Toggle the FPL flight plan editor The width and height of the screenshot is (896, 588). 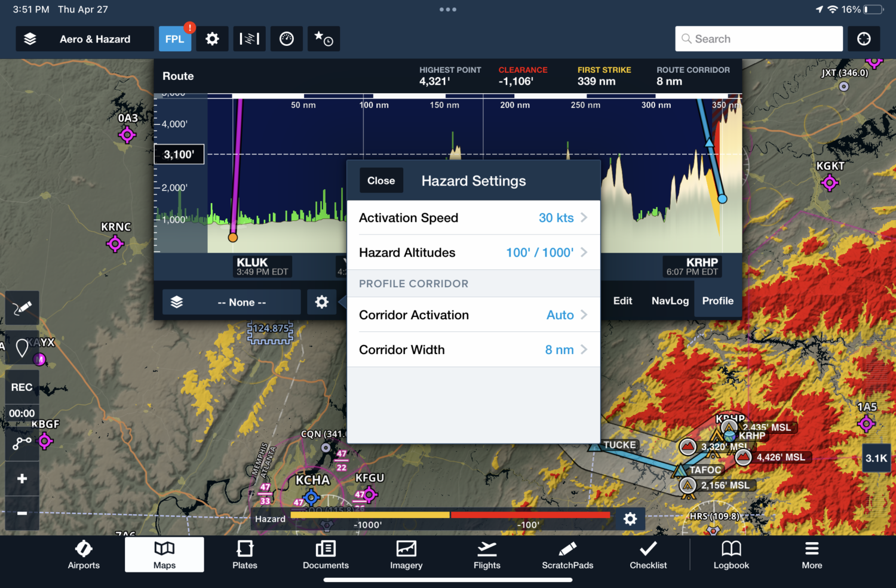tap(175, 38)
